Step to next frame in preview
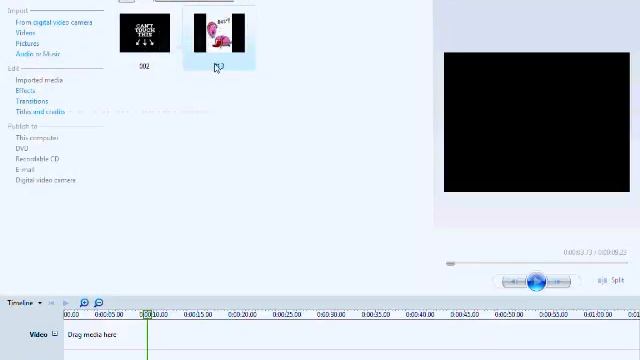Screen dimensions: 640x360 pos(558,281)
